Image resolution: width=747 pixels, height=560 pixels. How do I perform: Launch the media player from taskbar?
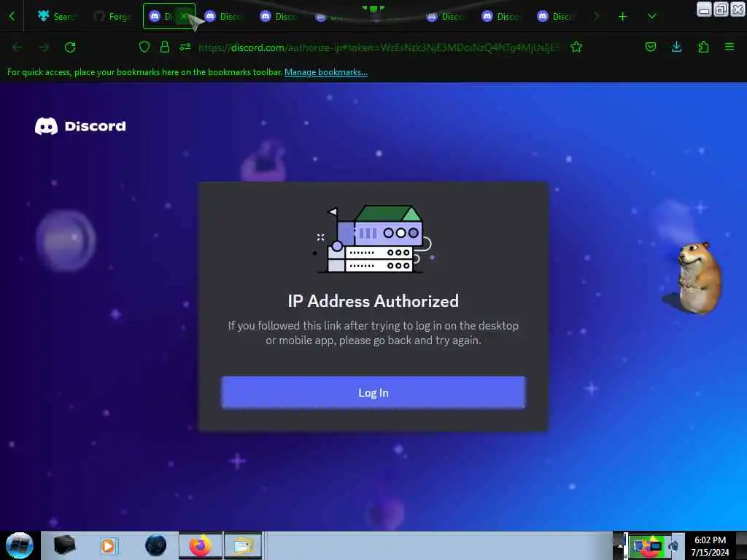pos(108,545)
